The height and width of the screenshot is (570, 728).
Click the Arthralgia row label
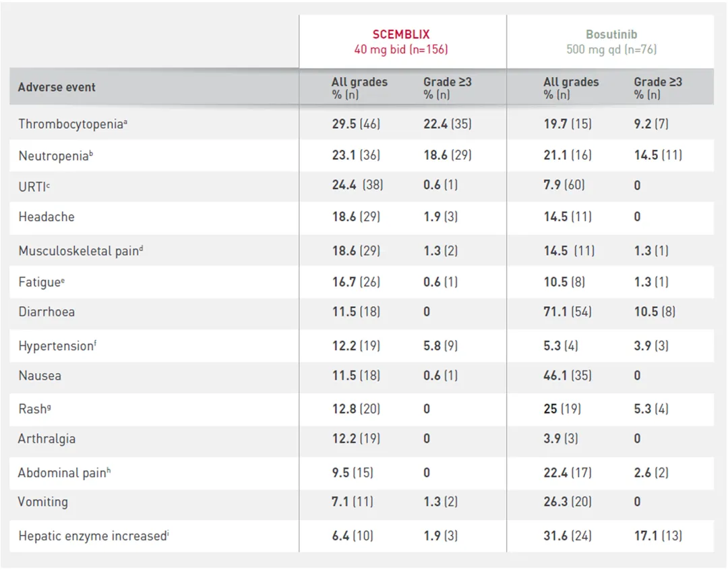[47, 438]
